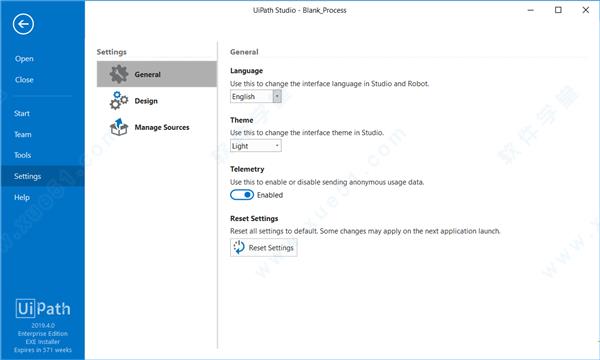Switch to the General settings tab
600x360 pixels.
click(157, 74)
